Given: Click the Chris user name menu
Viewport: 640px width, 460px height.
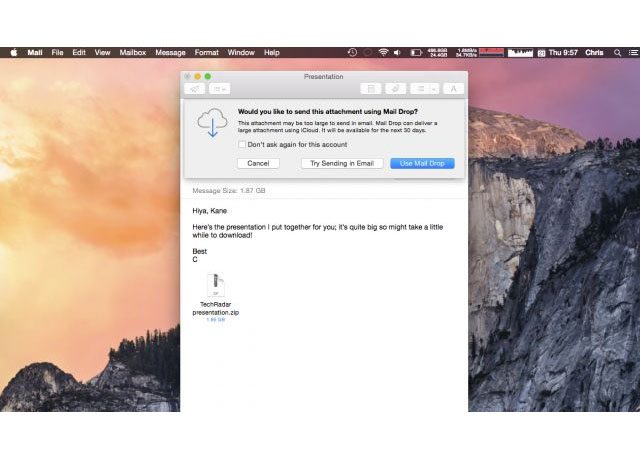Looking at the screenshot, I should point(594,52).
